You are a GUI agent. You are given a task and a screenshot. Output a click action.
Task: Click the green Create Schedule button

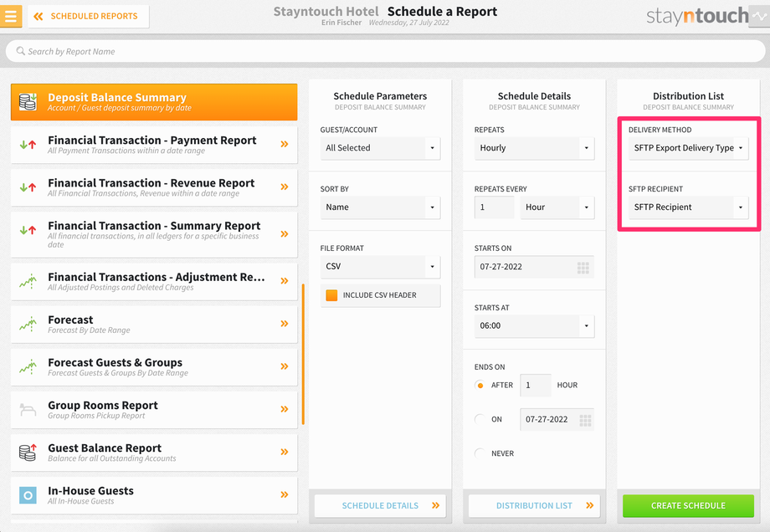(x=689, y=505)
